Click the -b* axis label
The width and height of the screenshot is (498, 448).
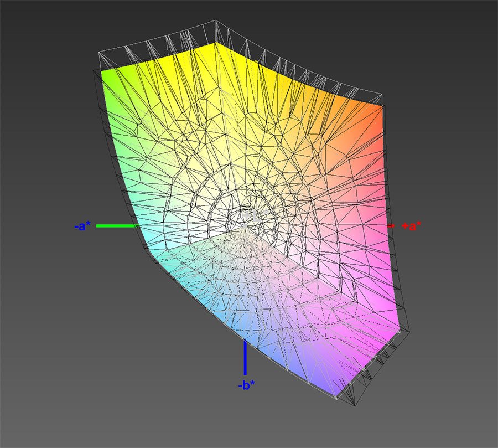pyautogui.click(x=246, y=385)
